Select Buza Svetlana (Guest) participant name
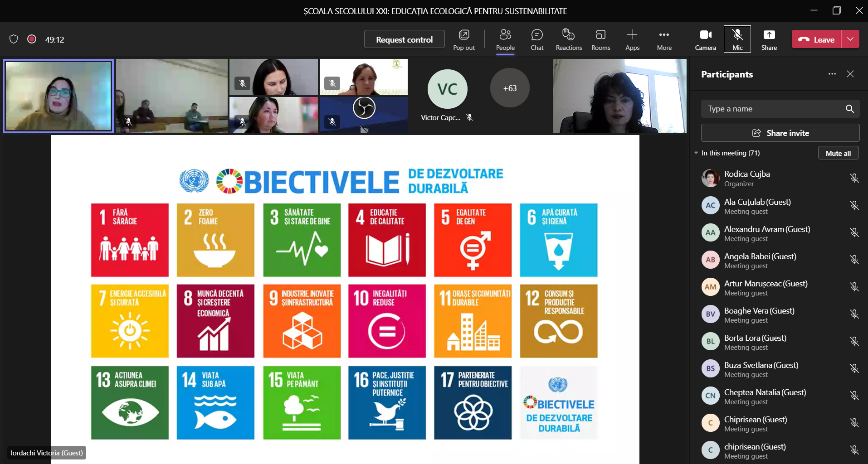This screenshot has height=464, width=868. click(761, 365)
